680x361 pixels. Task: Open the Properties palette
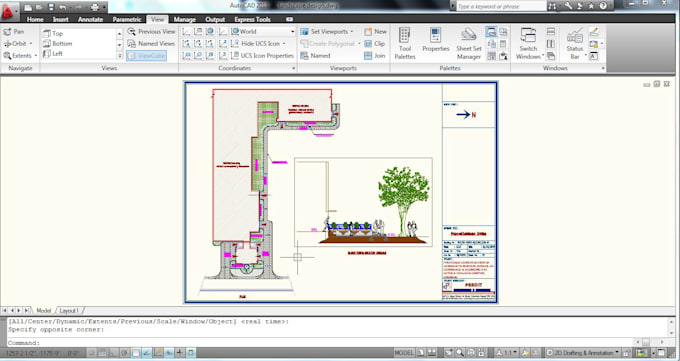[435, 40]
